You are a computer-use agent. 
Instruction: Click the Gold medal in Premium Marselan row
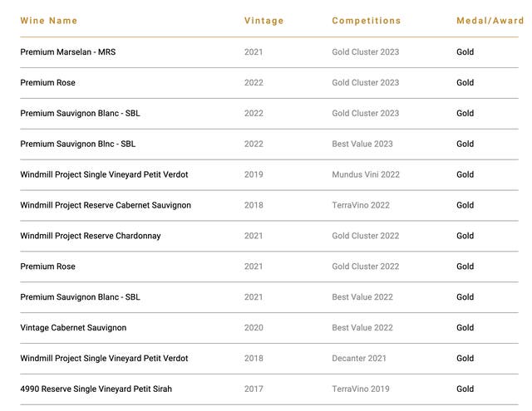(x=465, y=52)
